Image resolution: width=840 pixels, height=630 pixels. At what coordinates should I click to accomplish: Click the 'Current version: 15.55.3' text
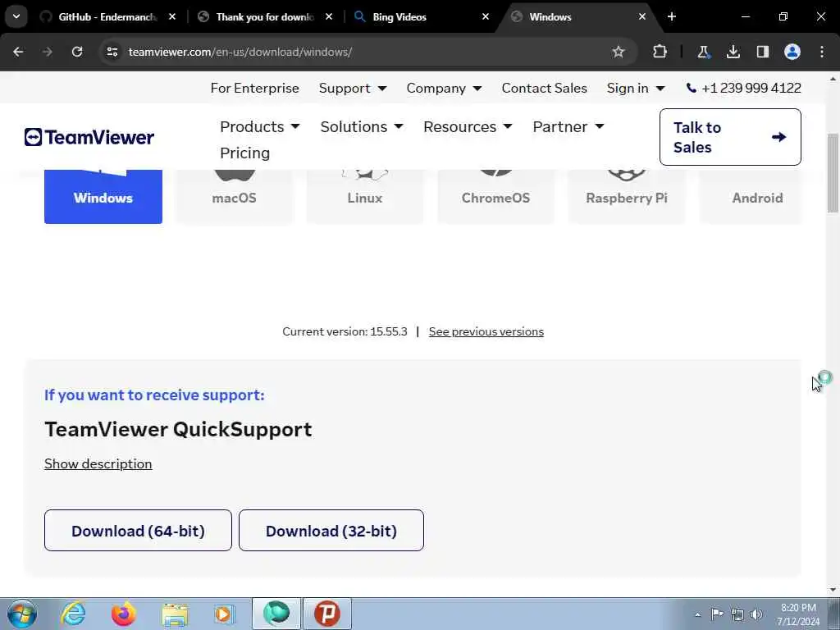345,331
